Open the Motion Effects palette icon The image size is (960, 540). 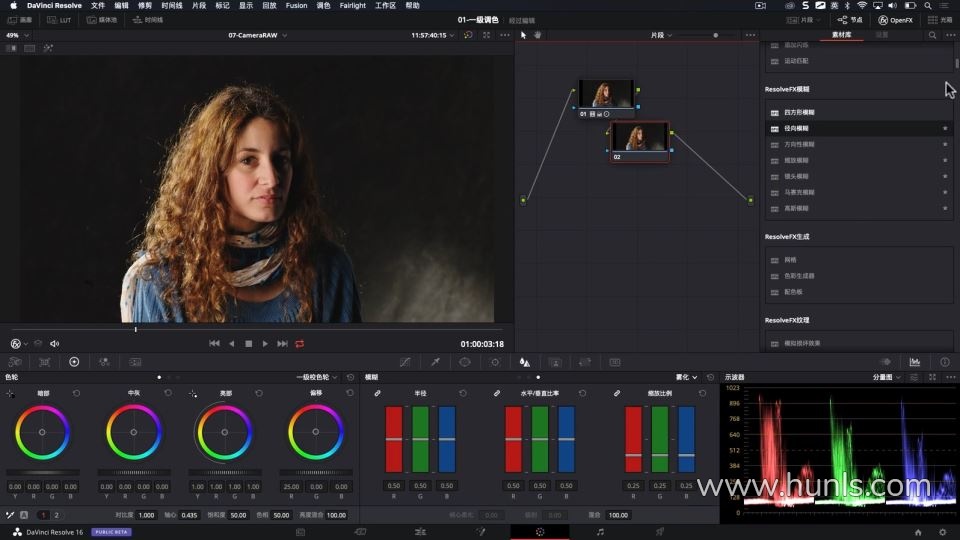[x=135, y=362]
